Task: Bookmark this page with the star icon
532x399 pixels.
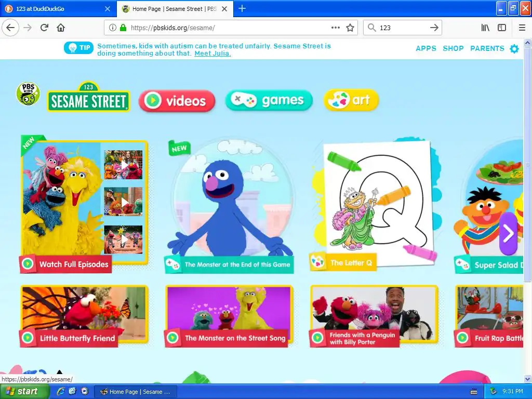Action: point(350,28)
